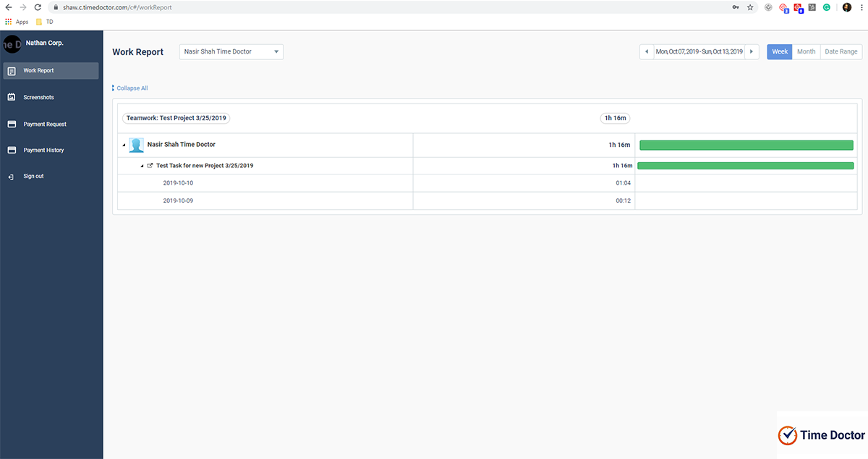Click the Payment Request card icon
868x459 pixels.
tap(12, 124)
